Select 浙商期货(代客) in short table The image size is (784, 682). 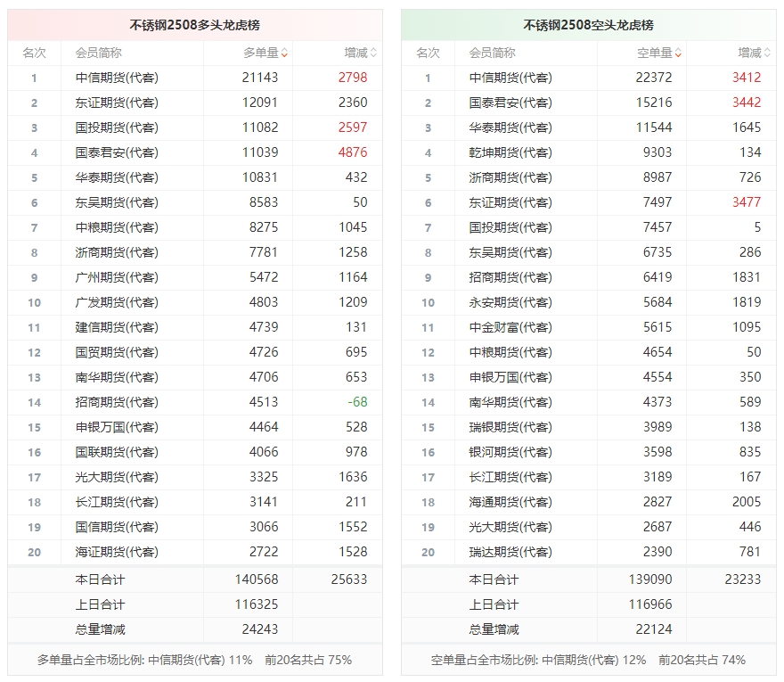[x=510, y=177]
